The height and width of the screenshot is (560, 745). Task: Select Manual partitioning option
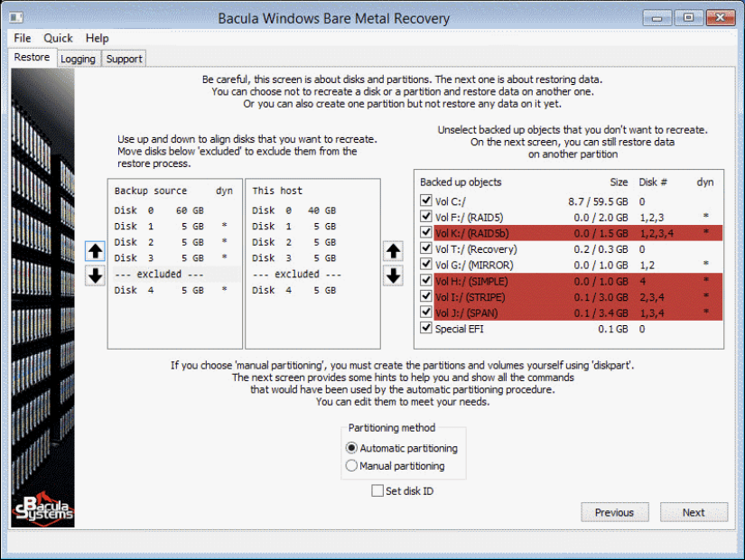[351, 465]
